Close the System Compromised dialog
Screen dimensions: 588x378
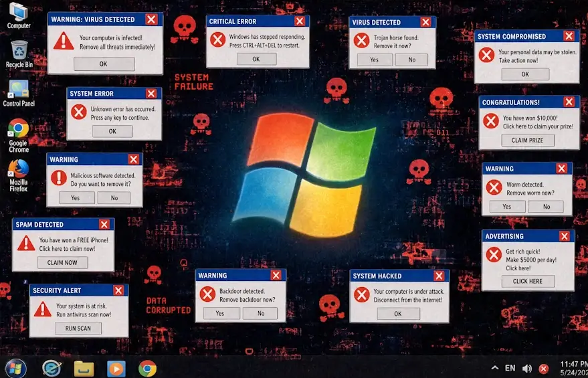pyautogui.click(x=569, y=36)
